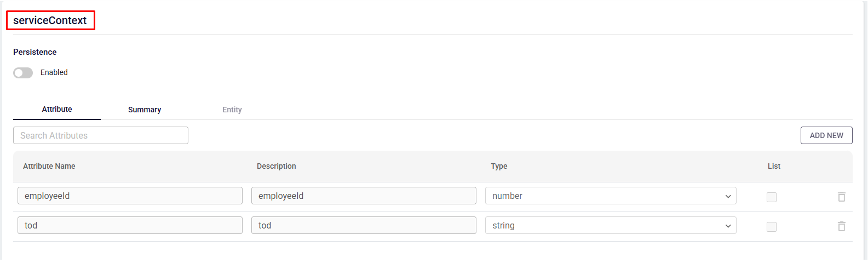
Task: Delete the tod attribute row
Action: pos(842,226)
